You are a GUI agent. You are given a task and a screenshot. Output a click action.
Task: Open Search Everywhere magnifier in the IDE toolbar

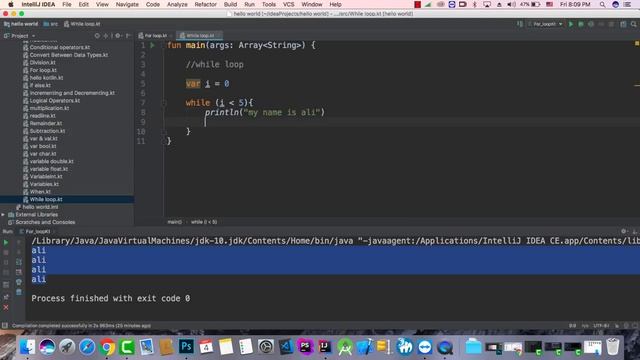pyautogui.click(x=634, y=24)
